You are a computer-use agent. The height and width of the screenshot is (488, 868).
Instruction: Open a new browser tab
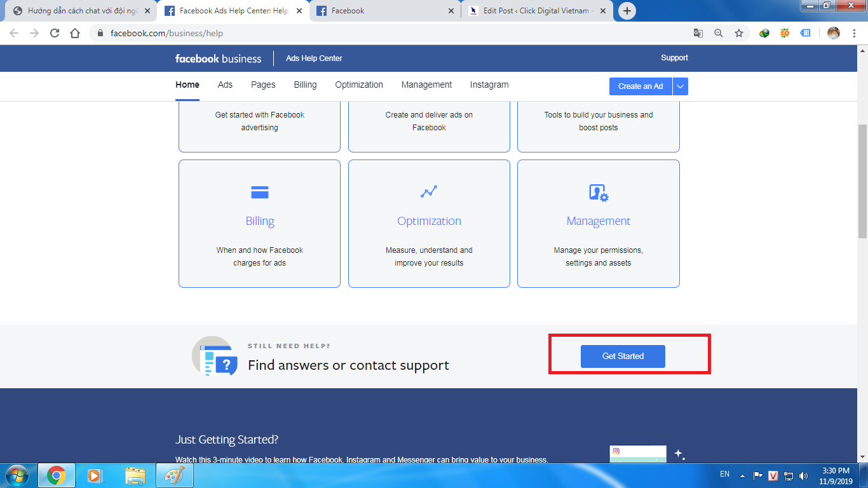click(627, 11)
